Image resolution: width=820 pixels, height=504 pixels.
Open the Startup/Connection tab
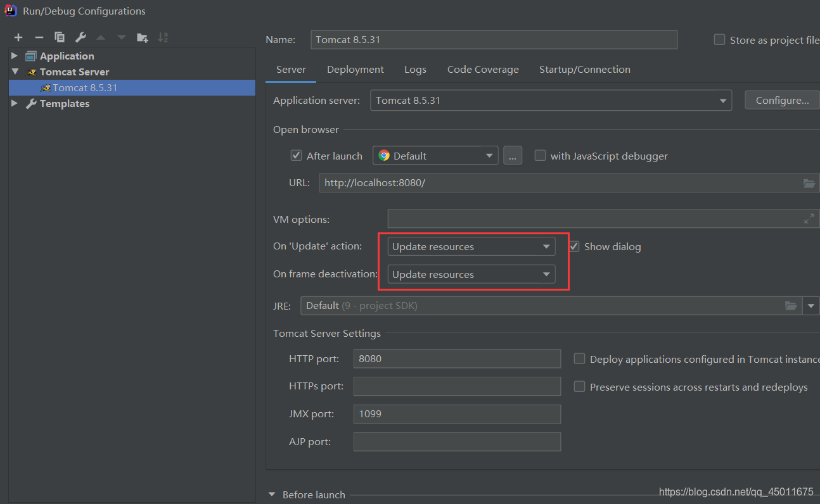(x=584, y=70)
